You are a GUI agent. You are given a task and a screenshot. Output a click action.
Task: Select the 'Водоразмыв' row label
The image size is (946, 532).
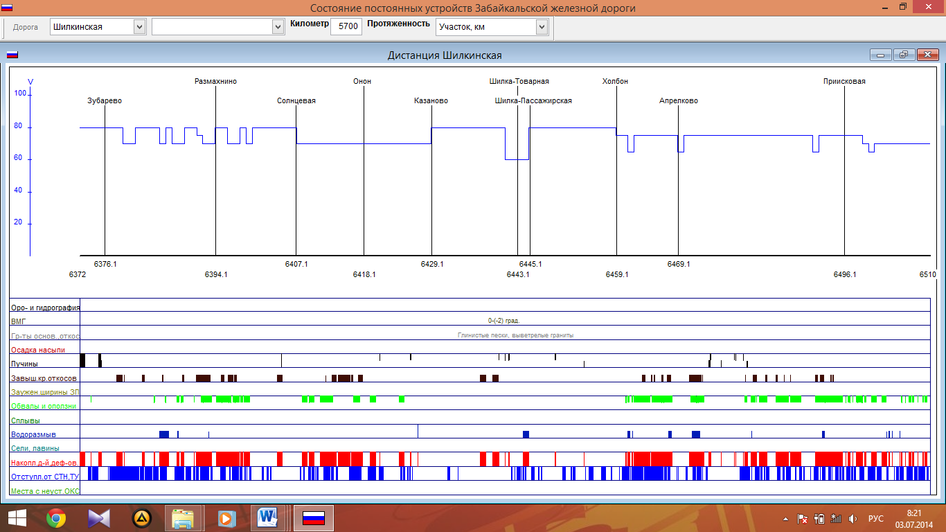pos(33,435)
